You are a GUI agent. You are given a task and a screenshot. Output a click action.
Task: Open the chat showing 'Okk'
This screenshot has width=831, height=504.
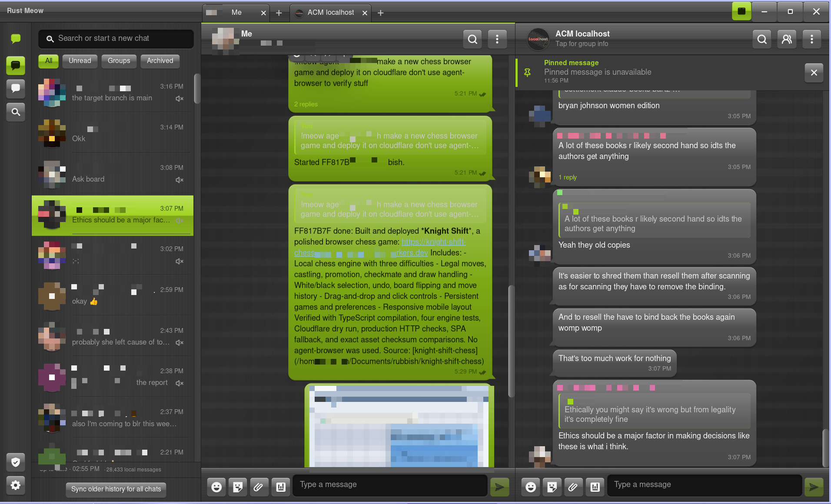pyautogui.click(x=113, y=133)
